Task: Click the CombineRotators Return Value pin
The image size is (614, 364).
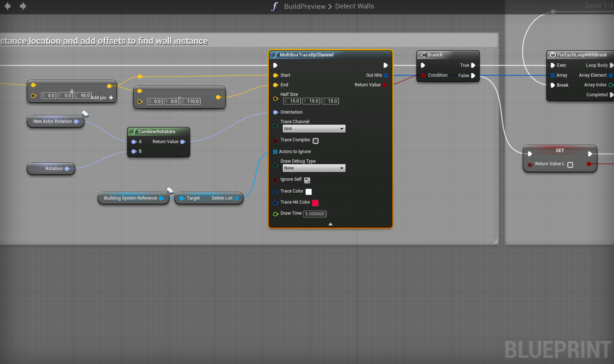Action: [183, 142]
